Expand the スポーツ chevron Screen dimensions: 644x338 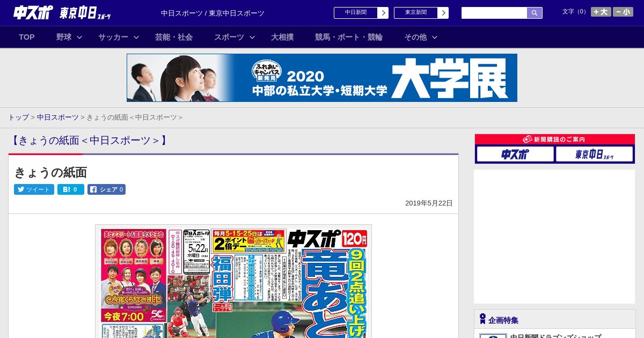[252, 37]
